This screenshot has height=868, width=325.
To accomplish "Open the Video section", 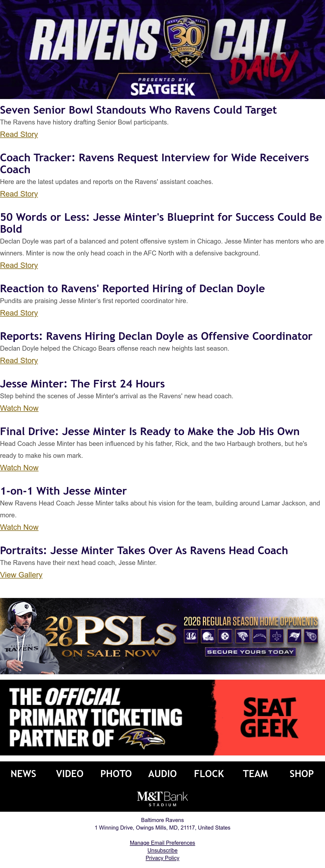I will pos(70,774).
